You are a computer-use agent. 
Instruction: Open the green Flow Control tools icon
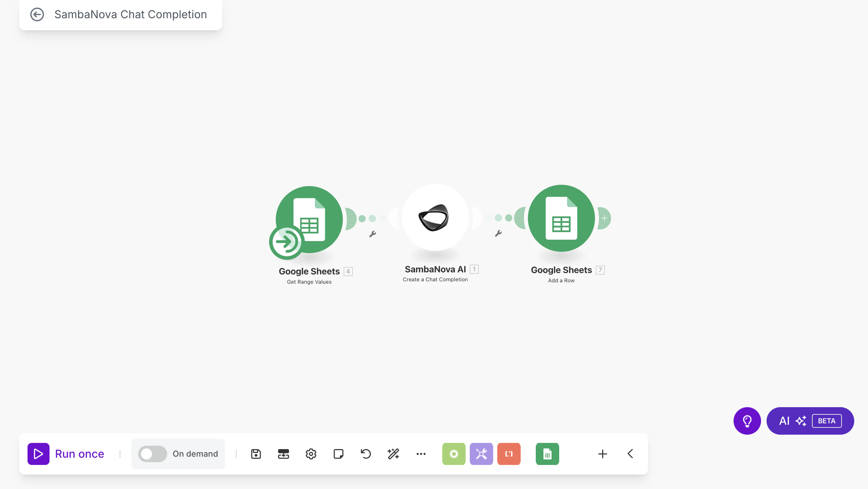pos(454,454)
